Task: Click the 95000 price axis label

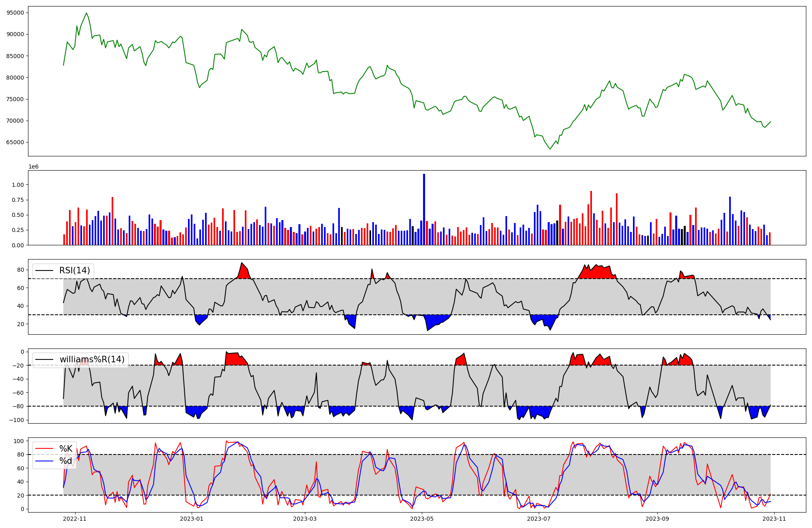Action: 15,13
